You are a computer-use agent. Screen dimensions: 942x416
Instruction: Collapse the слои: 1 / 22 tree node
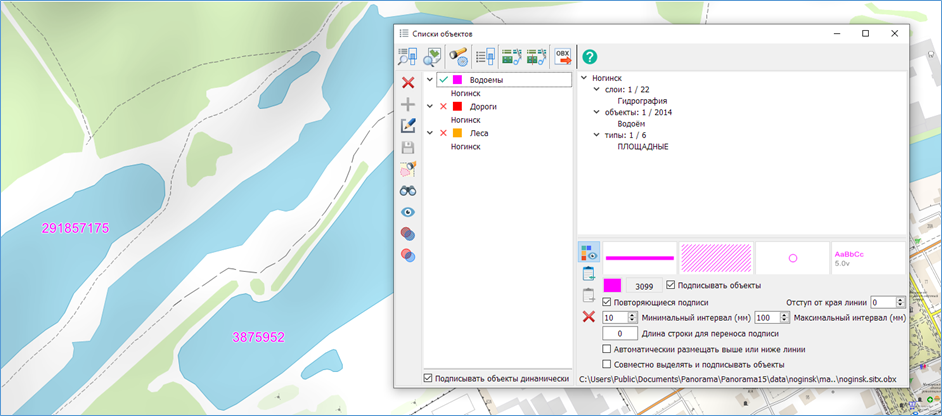[596, 90]
